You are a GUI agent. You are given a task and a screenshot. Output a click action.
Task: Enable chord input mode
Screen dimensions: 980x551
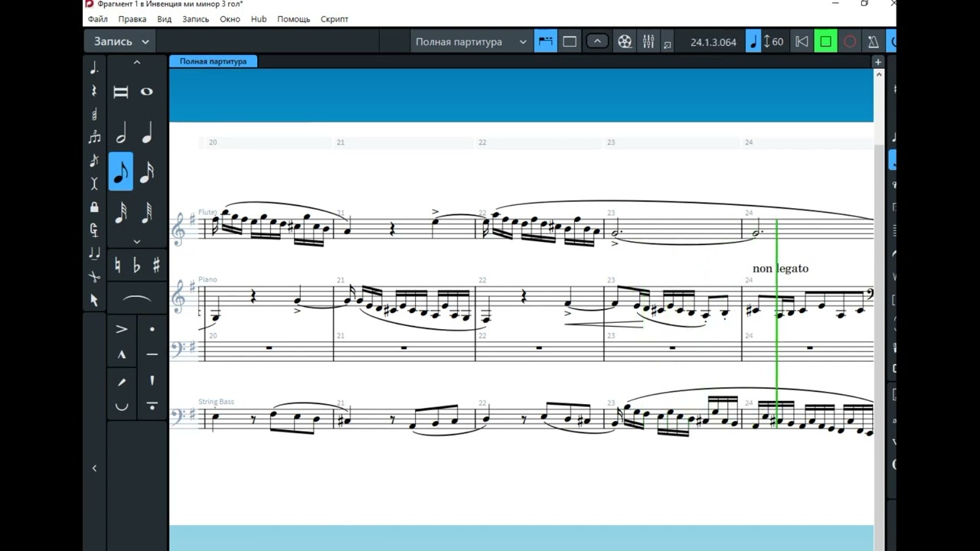[94, 115]
